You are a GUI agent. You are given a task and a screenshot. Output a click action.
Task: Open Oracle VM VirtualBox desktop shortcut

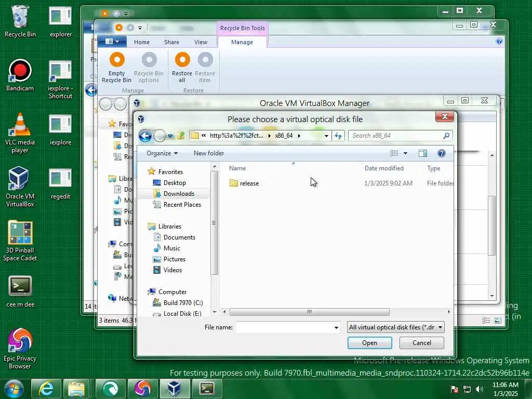tap(20, 187)
